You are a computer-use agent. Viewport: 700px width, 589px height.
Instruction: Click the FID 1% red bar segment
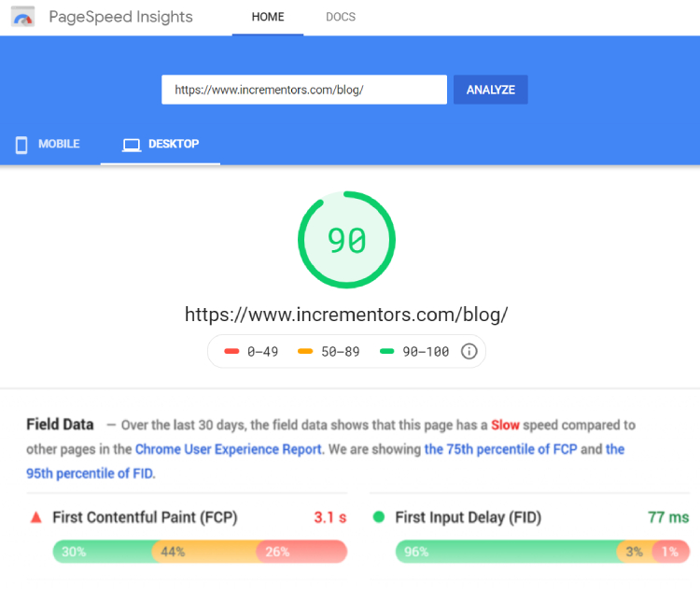(670, 552)
